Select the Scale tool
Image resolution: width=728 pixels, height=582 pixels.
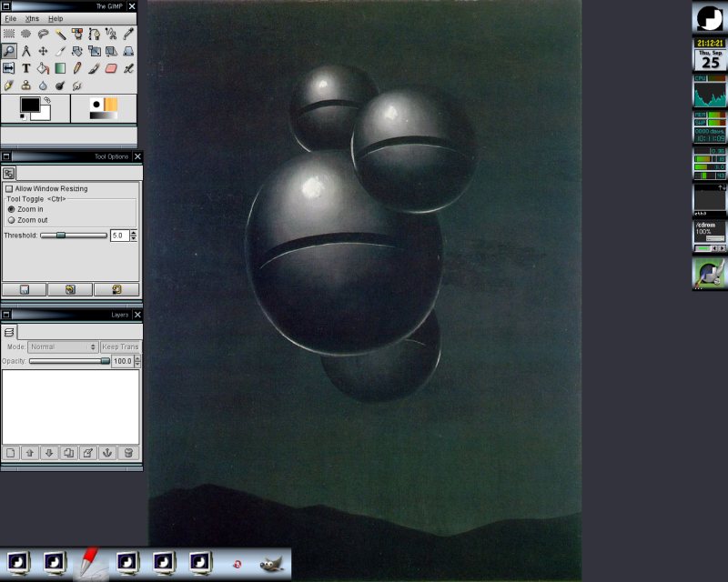click(x=95, y=51)
